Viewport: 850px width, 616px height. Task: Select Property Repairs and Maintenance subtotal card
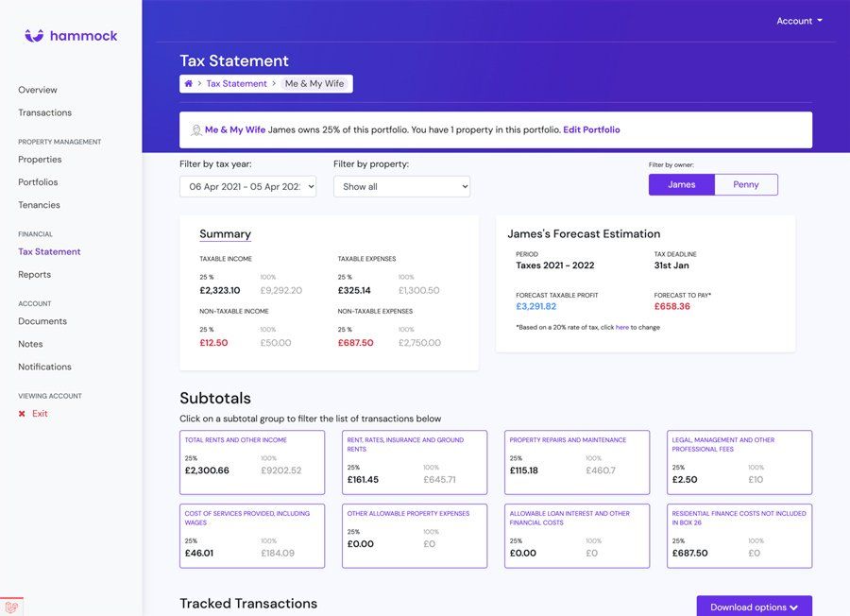(x=577, y=463)
